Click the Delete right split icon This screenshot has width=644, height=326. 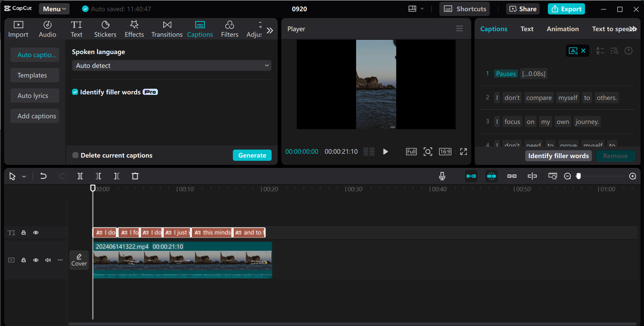[x=117, y=176]
